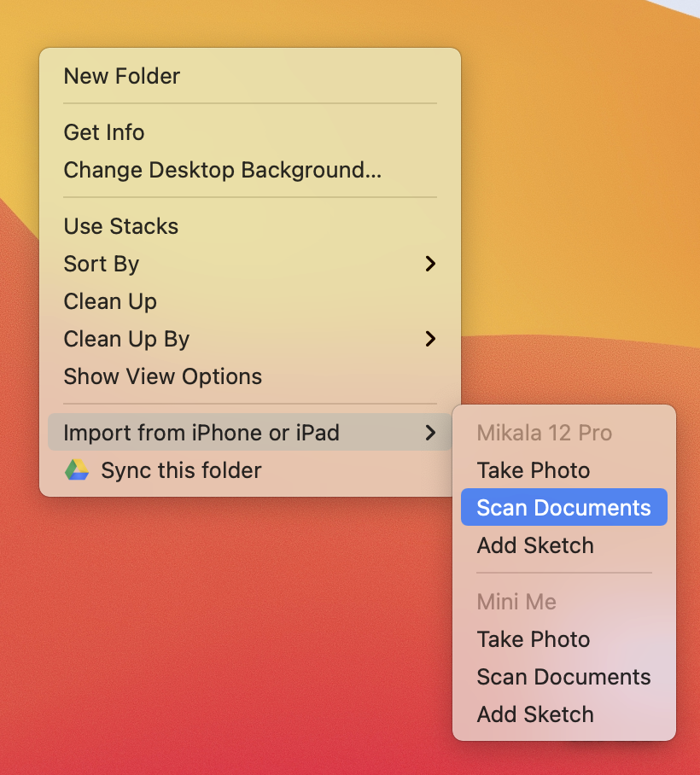Pick Add Sketch under Mini Me
Screen dimensions: 700x775
coord(535,714)
